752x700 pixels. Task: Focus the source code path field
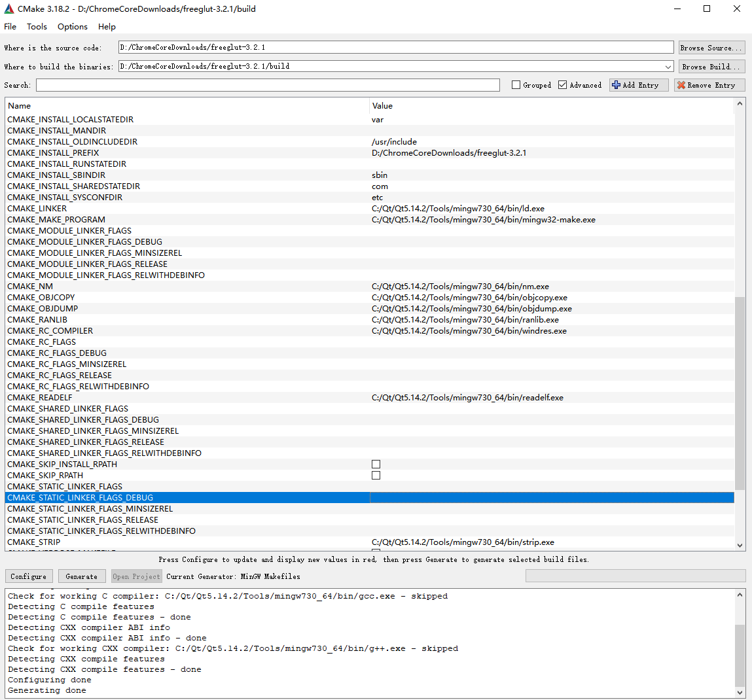tap(396, 47)
